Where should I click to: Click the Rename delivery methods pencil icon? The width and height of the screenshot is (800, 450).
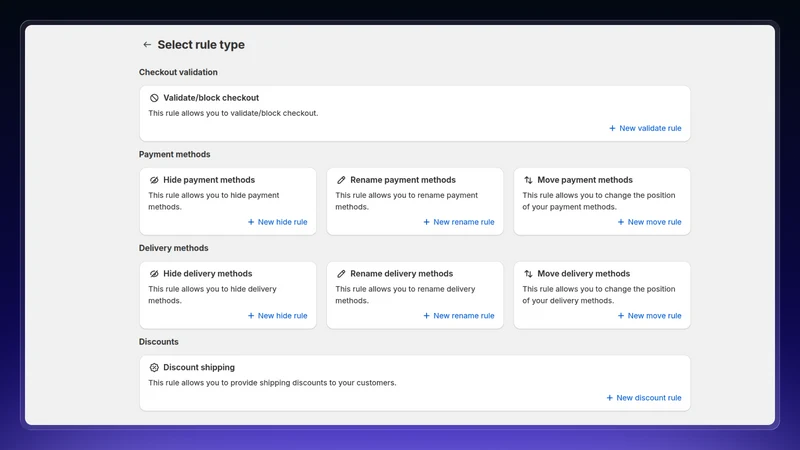(341, 274)
